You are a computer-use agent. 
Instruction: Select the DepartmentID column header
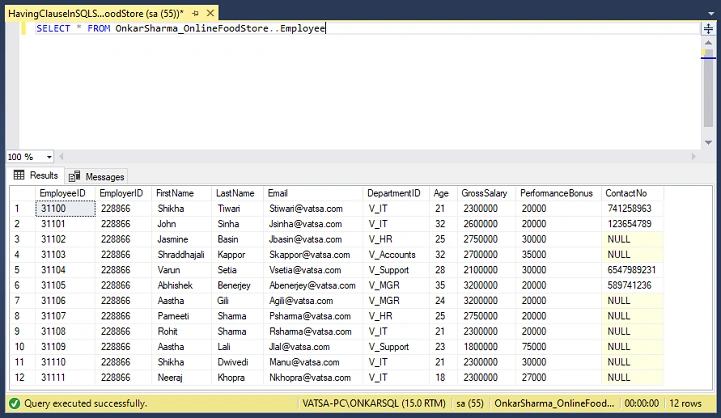tap(394, 193)
